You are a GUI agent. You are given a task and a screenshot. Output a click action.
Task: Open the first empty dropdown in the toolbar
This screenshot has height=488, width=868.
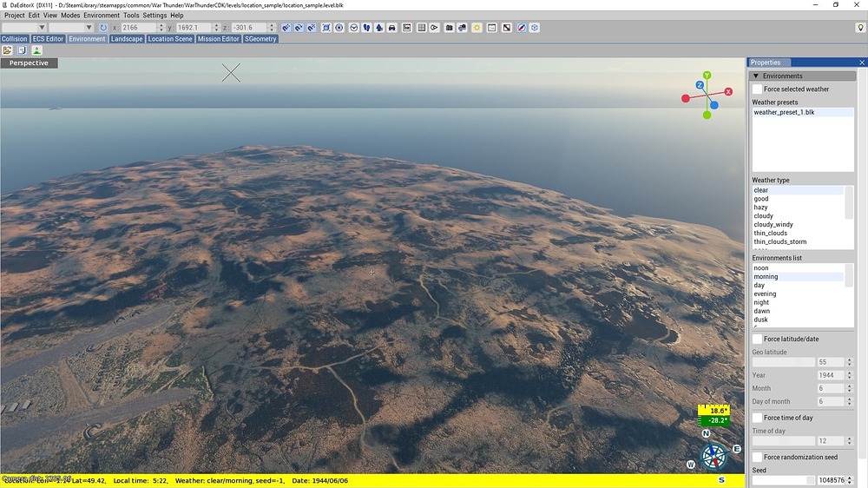point(24,27)
